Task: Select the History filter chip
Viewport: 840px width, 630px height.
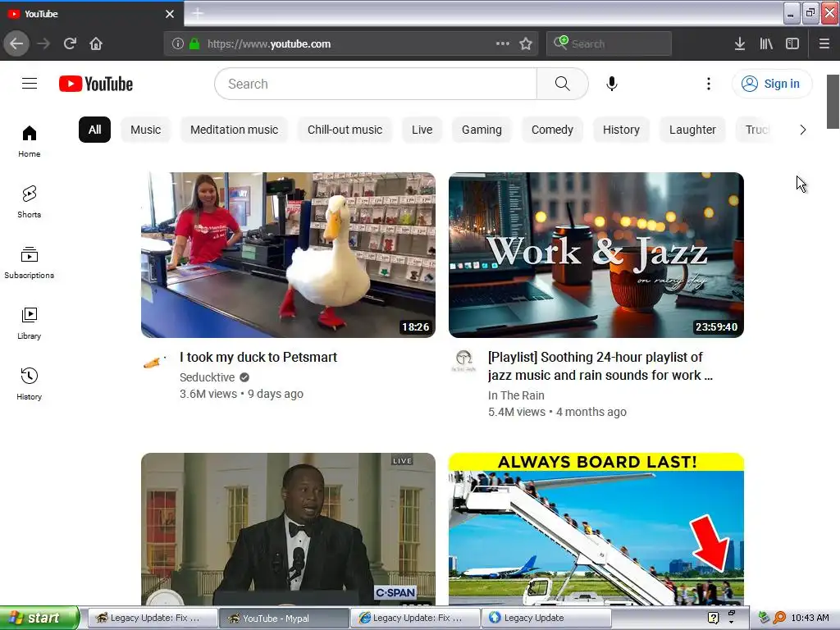Action: 621,130
